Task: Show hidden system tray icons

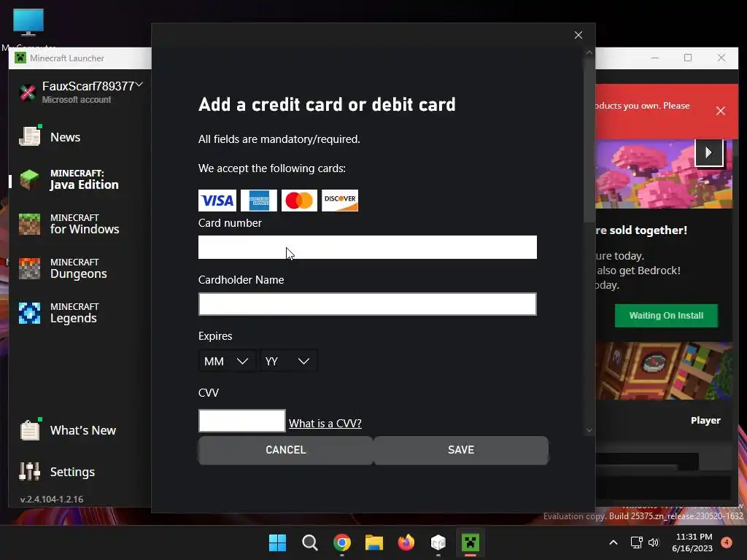Action: pyautogui.click(x=614, y=542)
